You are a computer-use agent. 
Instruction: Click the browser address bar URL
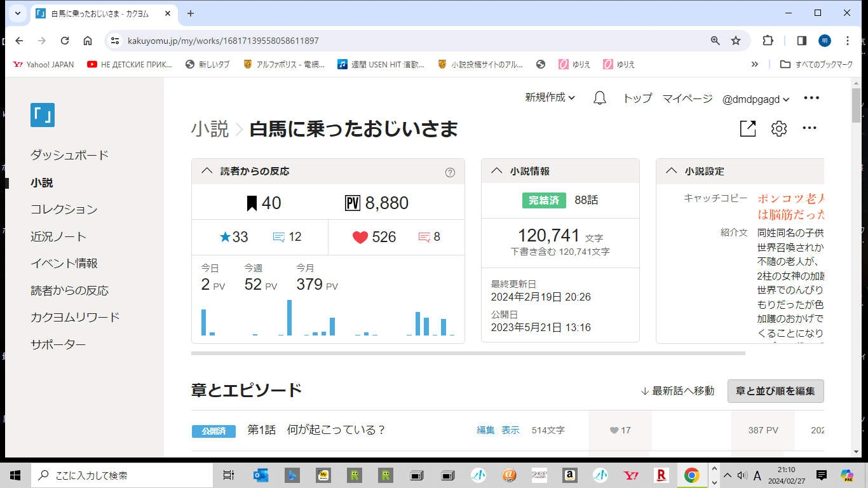point(223,41)
